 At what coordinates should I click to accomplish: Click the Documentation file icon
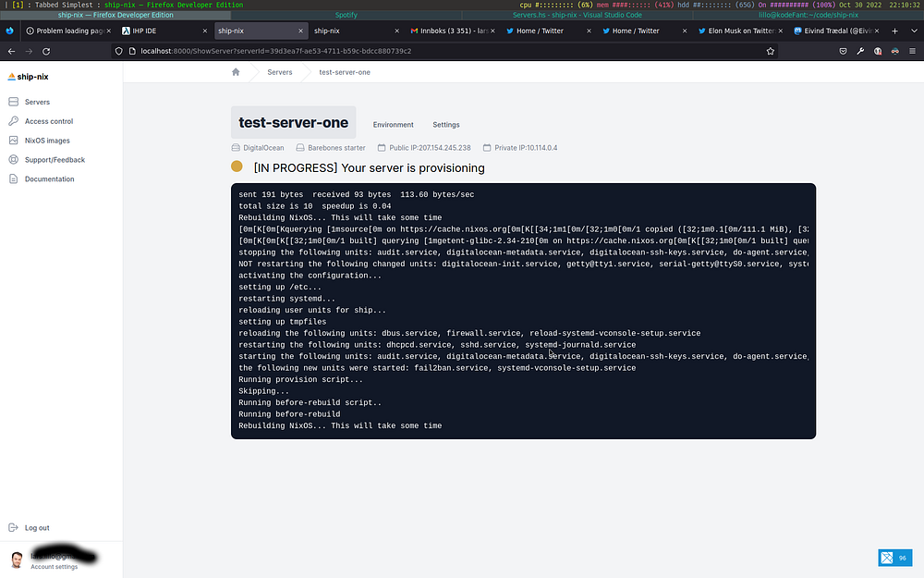(14, 178)
